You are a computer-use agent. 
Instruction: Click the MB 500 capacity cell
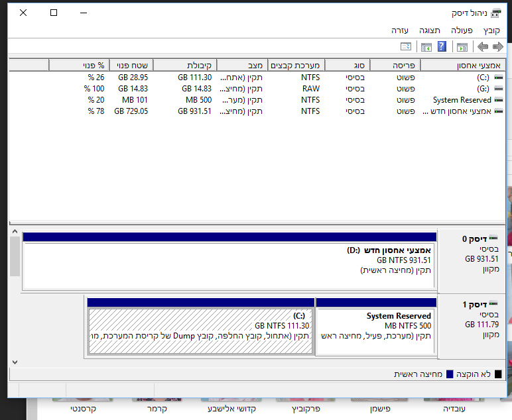198,100
